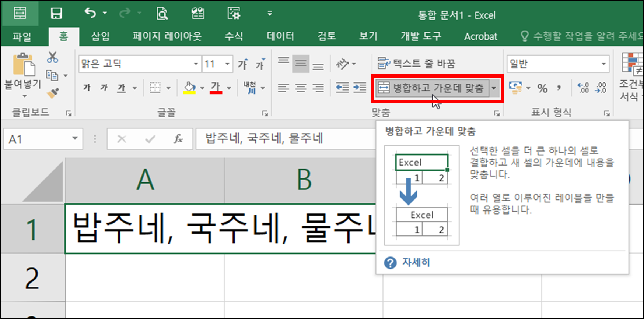Click the 수행할 작업을 알려 주세요 search box
The image size is (644, 319).
pyautogui.click(x=582, y=36)
